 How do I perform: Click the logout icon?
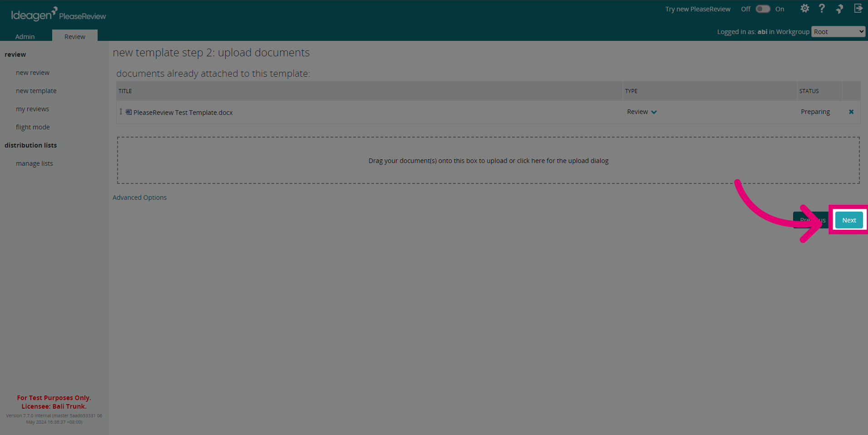(x=858, y=9)
